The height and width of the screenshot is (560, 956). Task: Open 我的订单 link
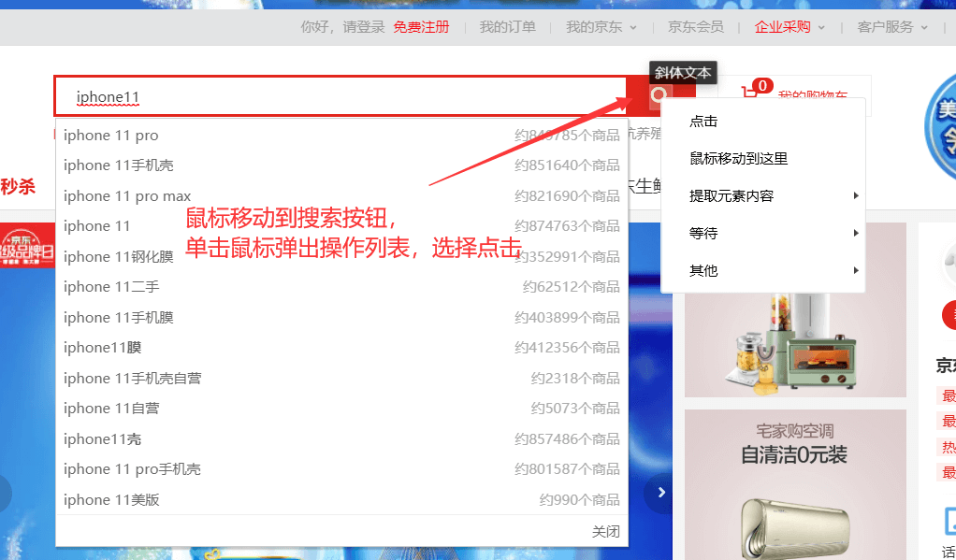click(507, 27)
